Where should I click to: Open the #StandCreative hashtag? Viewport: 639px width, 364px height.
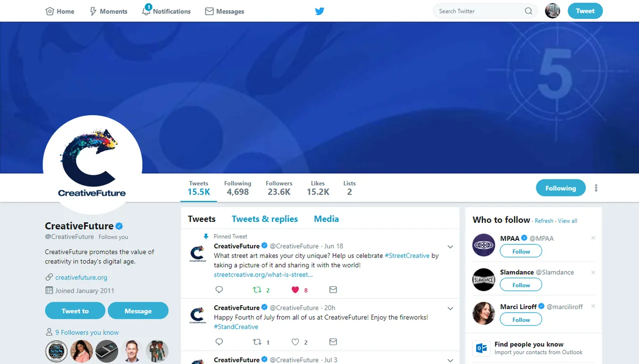point(236,327)
